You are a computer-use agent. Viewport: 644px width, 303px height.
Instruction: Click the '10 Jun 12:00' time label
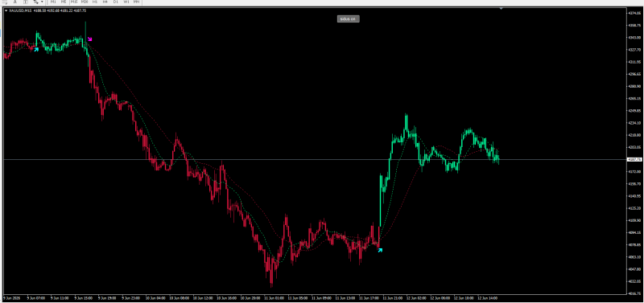[x=202, y=298]
